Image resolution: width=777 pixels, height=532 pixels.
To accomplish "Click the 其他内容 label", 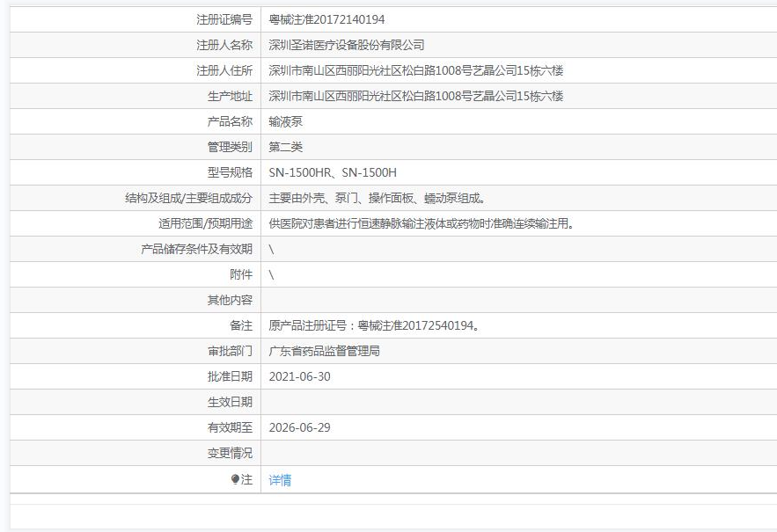I will 230,300.
